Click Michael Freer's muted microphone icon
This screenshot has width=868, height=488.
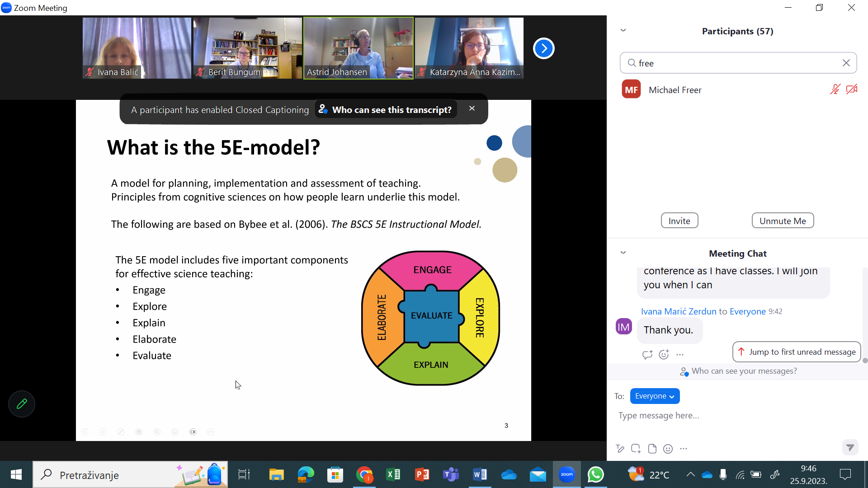[835, 89]
